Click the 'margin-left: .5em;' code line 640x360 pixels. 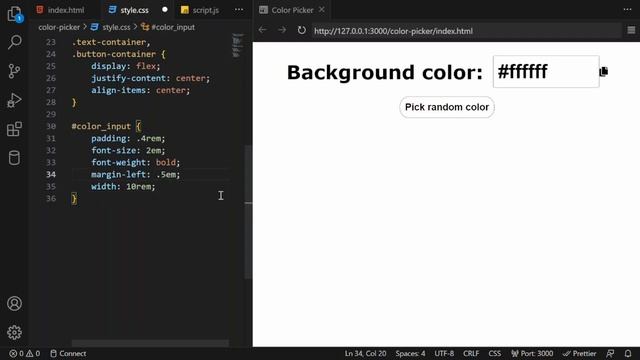tap(136, 174)
